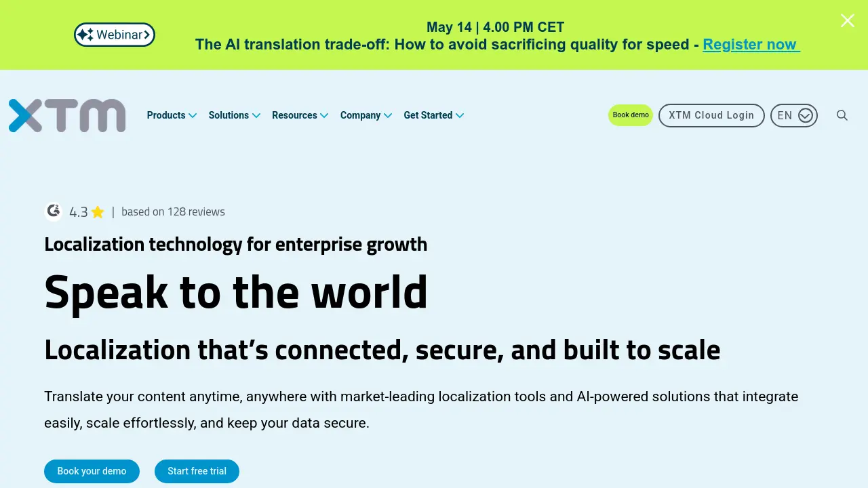This screenshot has width=868, height=488.
Task: Open the Company menu
Action: (x=366, y=115)
